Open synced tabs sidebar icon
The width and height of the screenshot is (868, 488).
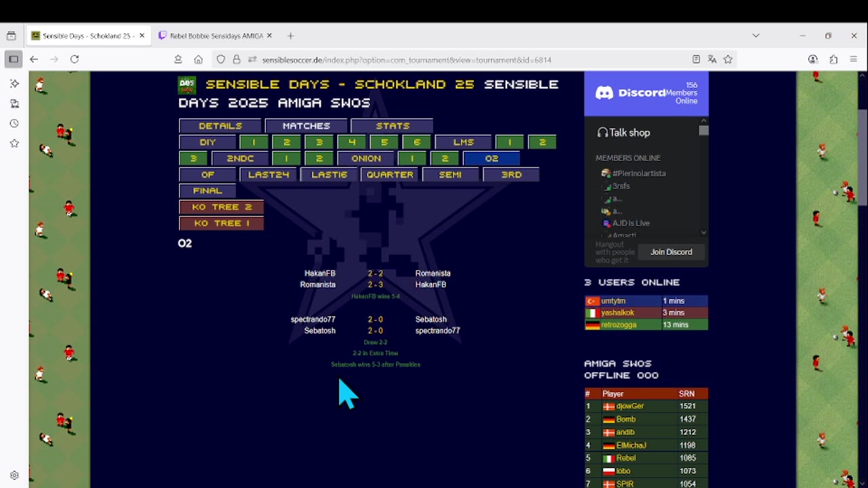pyautogui.click(x=14, y=104)
